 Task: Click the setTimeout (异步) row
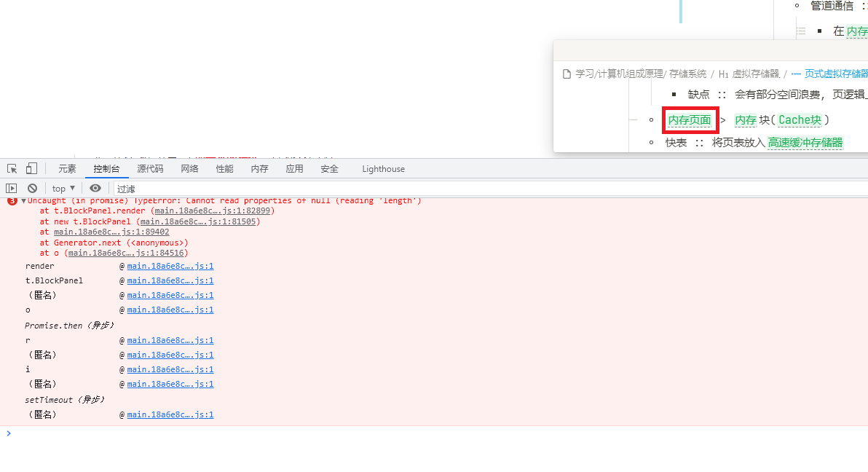coord(64,400)
